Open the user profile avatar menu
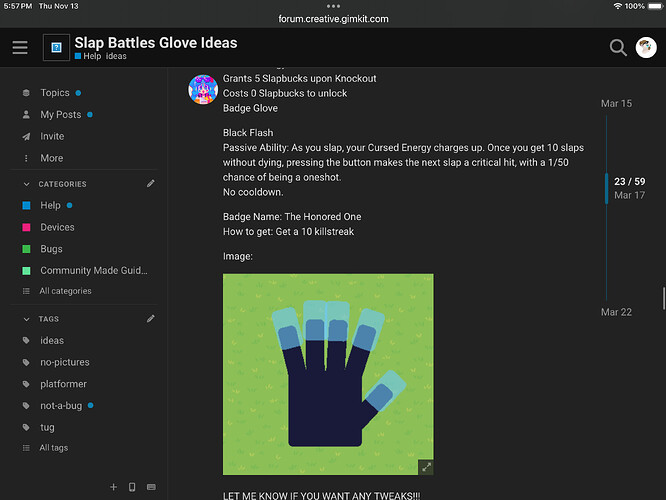The height and width of the screenshot is (500, 666). (x=646, y=47)
